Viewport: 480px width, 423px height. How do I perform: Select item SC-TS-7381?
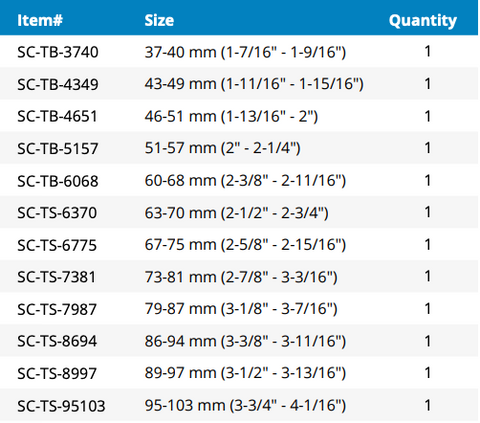(x=56, y=277)
